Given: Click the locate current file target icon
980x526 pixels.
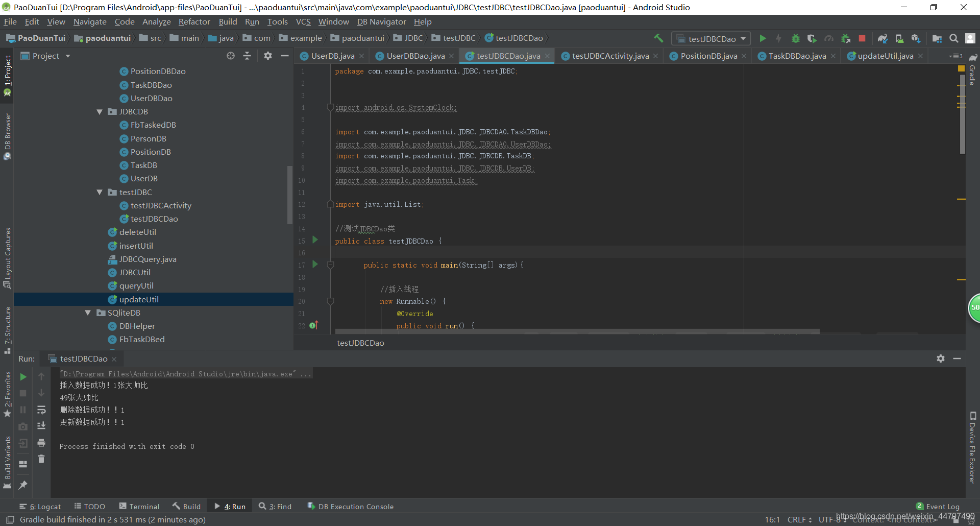Looking at the screenshot, I should [x=231, y=56].
